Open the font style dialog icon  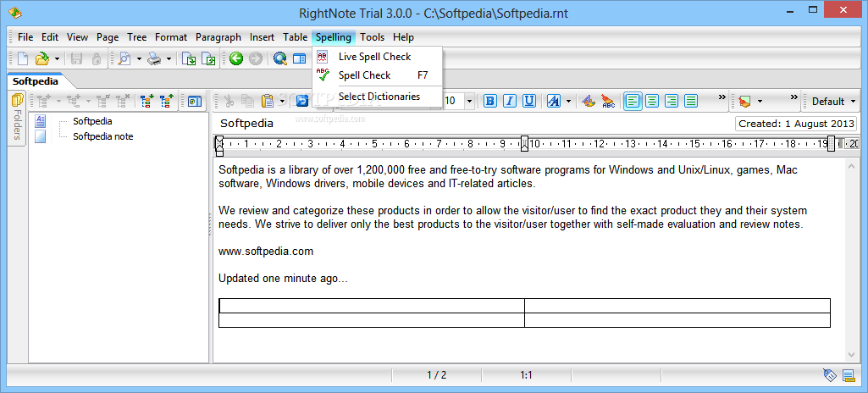554,101
